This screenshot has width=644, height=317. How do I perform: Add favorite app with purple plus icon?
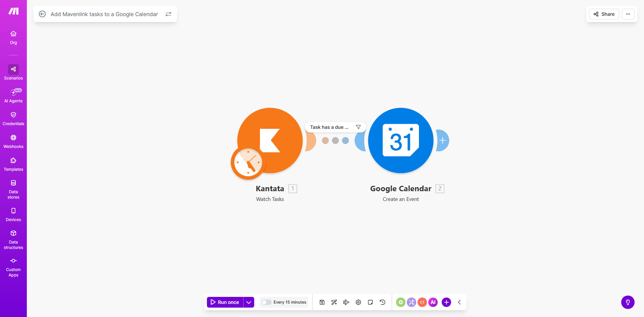(x=446, y=302)
